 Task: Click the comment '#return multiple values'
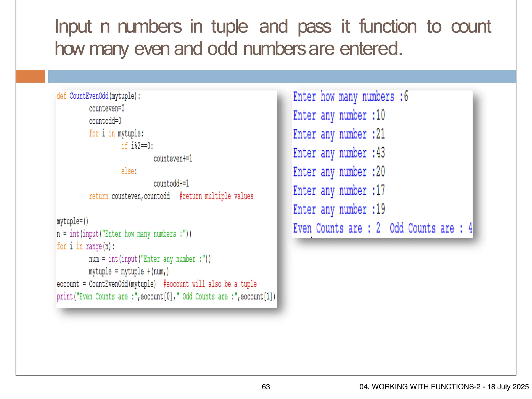coord(216,196)
